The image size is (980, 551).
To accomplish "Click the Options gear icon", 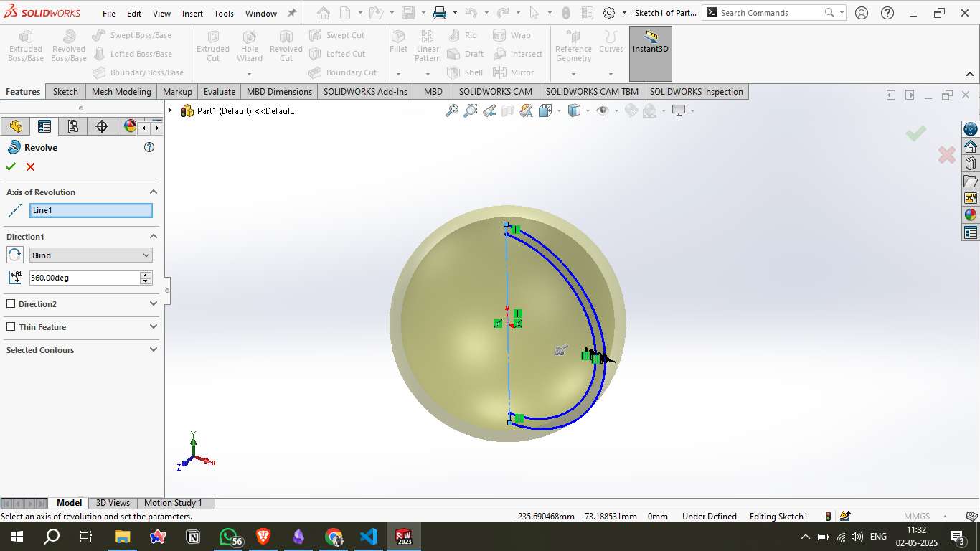I will (609, 13).
